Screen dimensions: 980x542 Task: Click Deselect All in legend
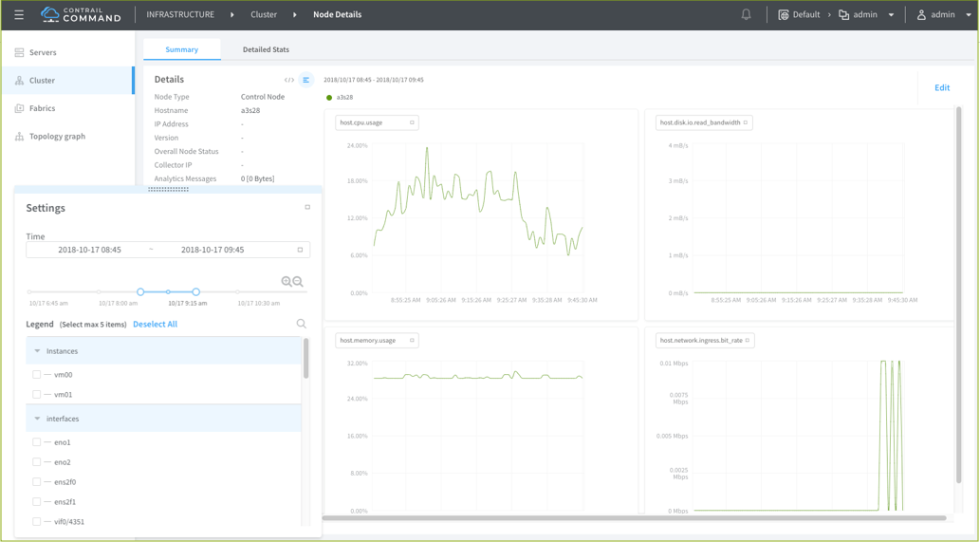click(155, 324)
